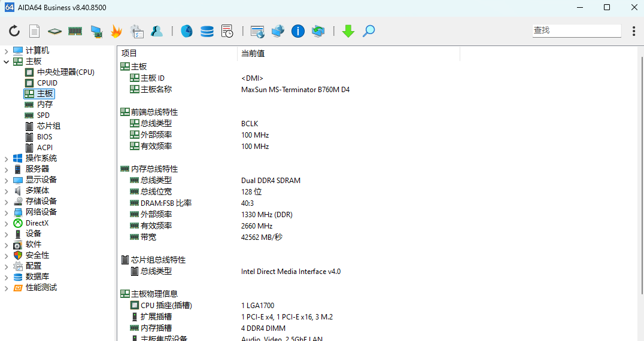Click the 4 DDR4 DIMM value
This screenshot has width=644, height=341.
coord(263,328)
